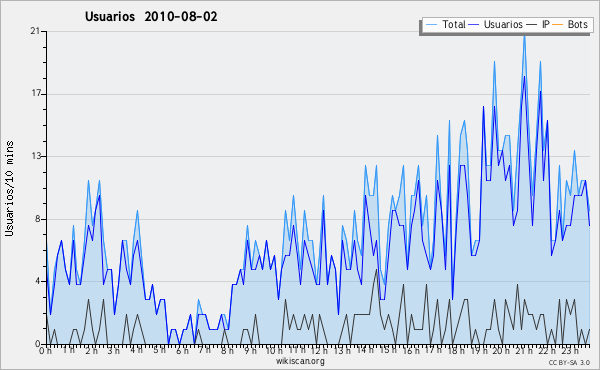Click the y-axis value 13

pyautogui.click(x=36, y=156)
